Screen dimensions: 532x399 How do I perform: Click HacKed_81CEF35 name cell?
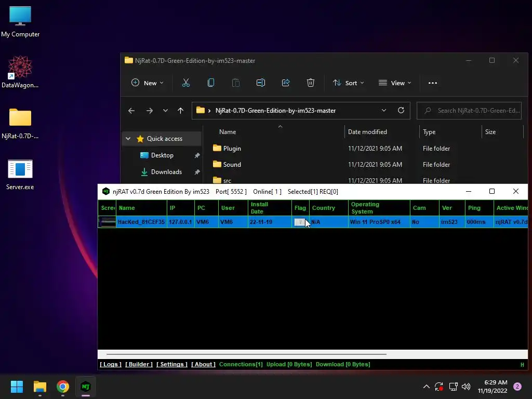[x=141, y=222]
